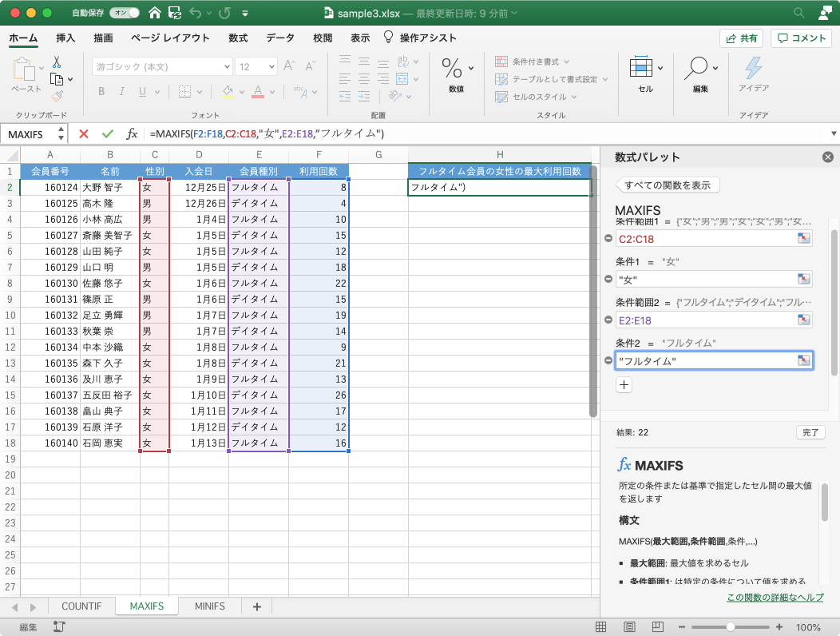Open the font size dropdown
840x636 pixels.
point(271,66)
